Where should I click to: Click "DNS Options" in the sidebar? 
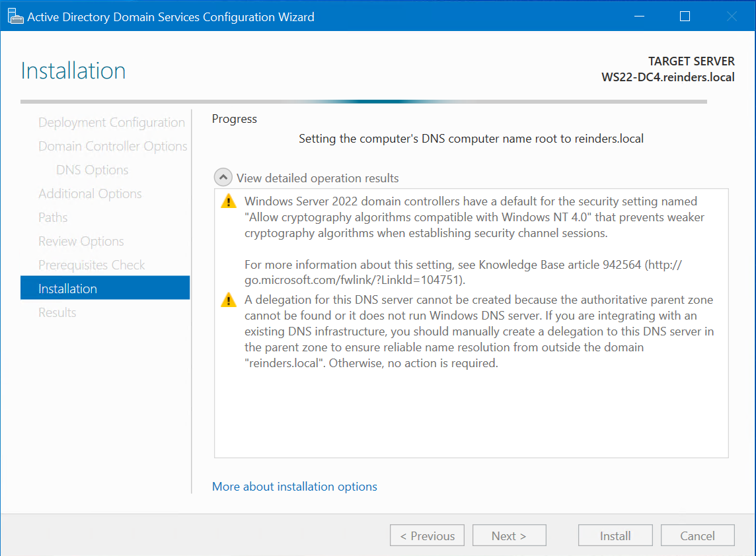click(x=92, y=170)
